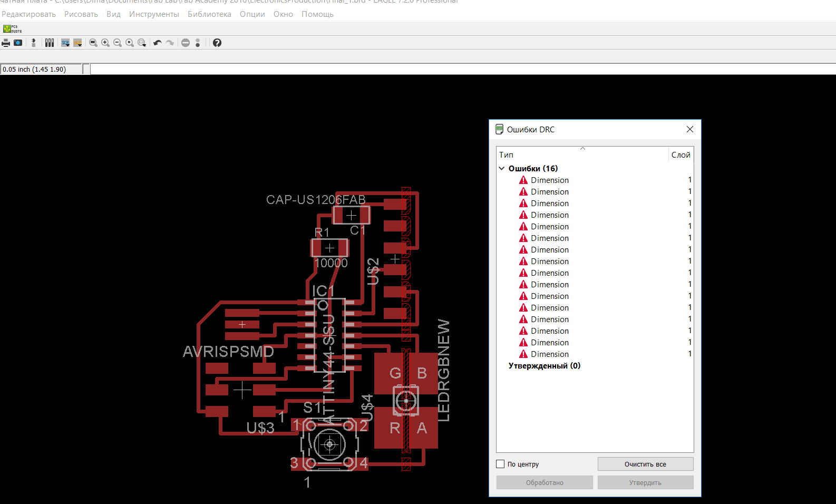The image size is (836, 504).
Task: Open the Help question mark icon
Action: tap(217, 43)
